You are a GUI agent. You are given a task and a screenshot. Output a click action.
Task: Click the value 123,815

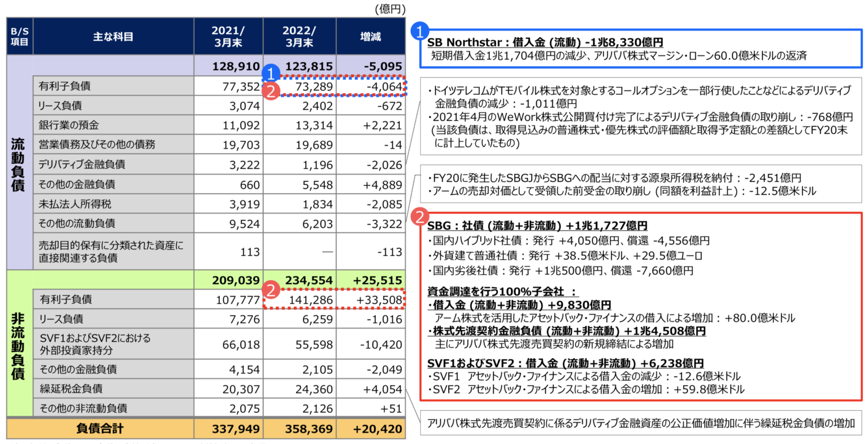click(x=309, y=66)
